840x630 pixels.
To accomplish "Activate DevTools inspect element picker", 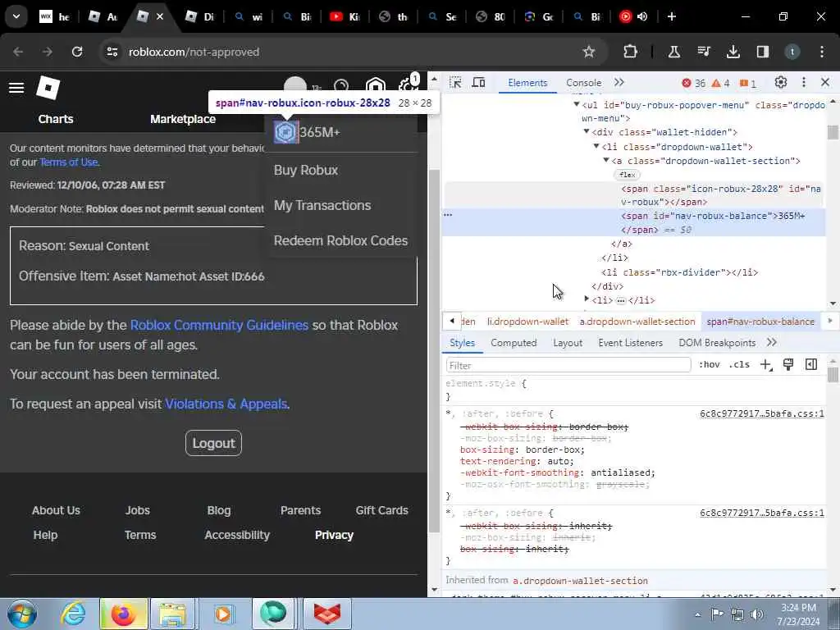I will point(455,83).
